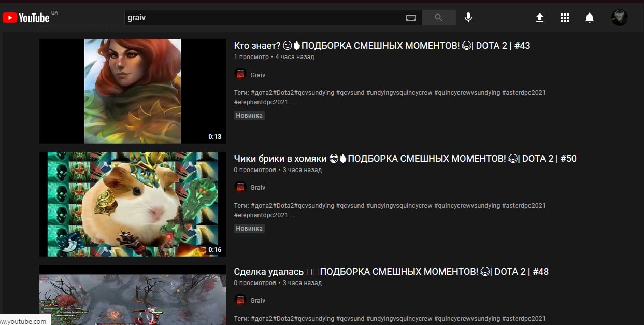Open the hamster video thumbnail
The image size is (644, 325).
coord(133,204)
